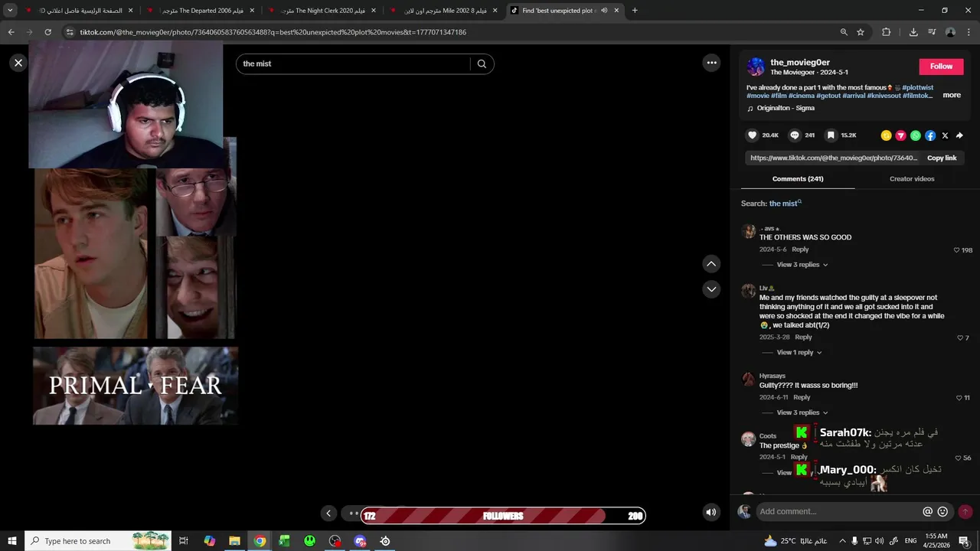Screen dimensions: 980x551
Task: Go back in browser history
Action: (11, 32)
